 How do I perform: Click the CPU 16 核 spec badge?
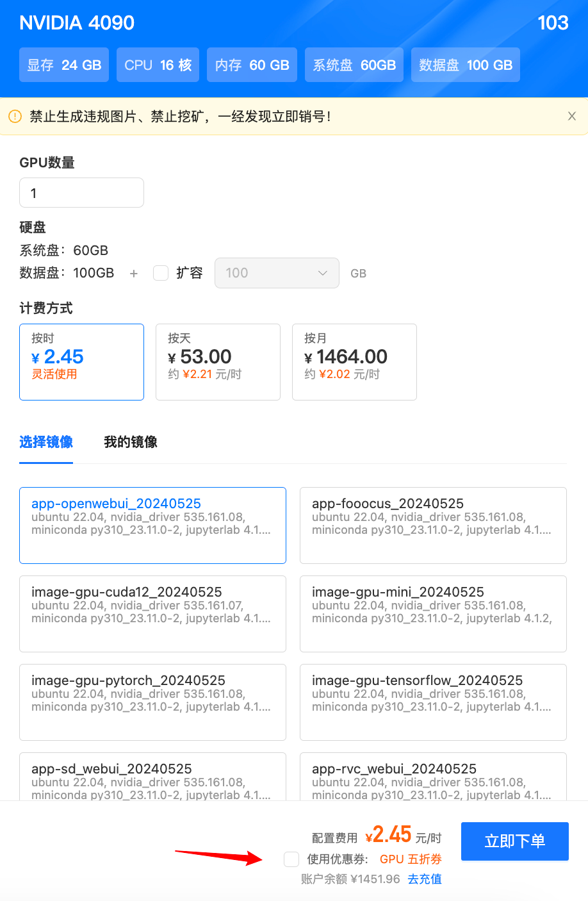[158, 65]
